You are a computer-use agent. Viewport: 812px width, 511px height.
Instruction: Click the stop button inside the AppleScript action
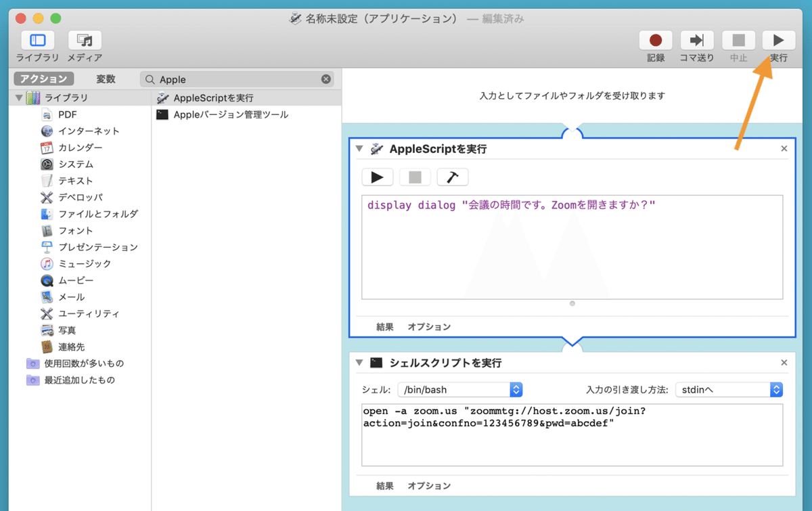[414, 177]
